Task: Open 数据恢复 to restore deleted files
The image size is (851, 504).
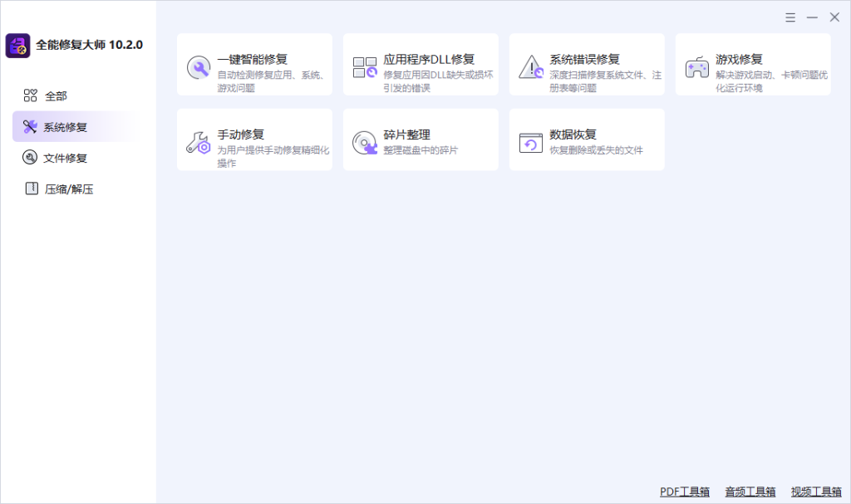Action: (587, 139)
